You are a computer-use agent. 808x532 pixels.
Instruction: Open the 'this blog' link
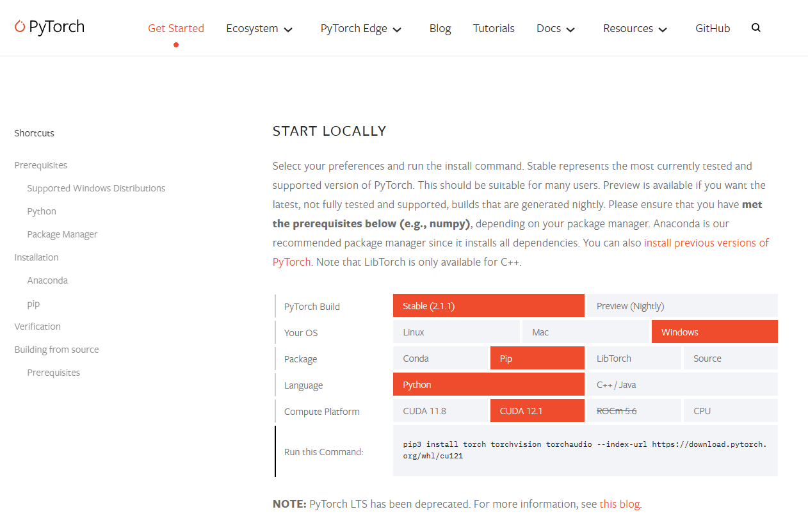(619, 504)
